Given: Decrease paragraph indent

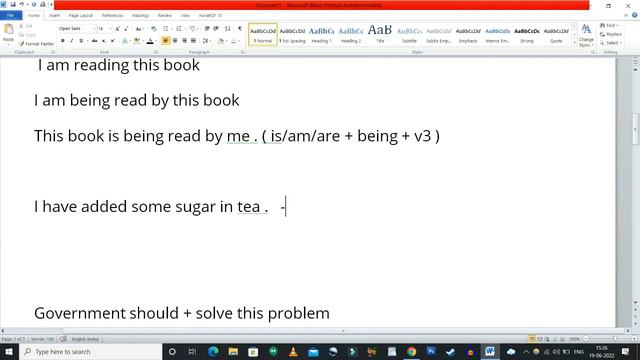Looking at the screenshot, I should click(x=207, y=29).
